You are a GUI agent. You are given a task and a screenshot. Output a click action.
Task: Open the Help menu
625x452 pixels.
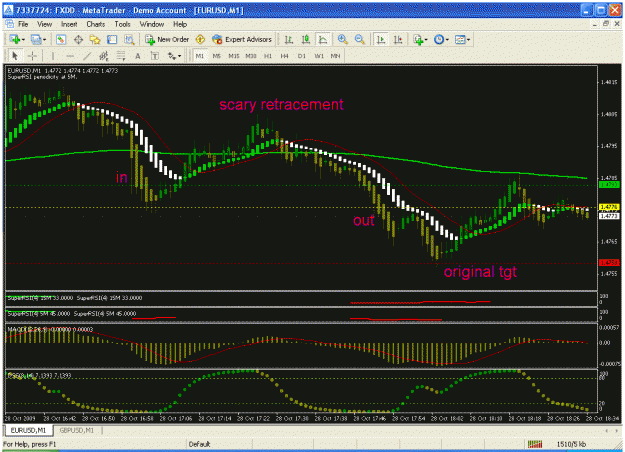click(x=180, y=24)
